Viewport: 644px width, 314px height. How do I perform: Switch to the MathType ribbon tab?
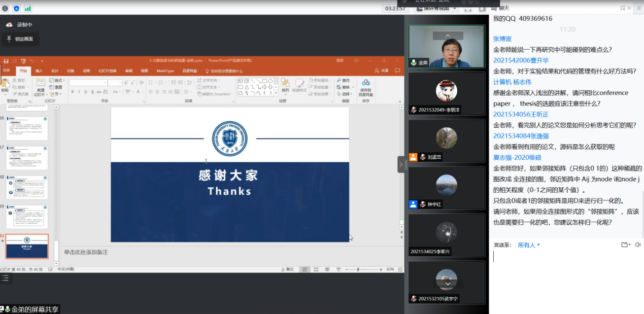165,71
